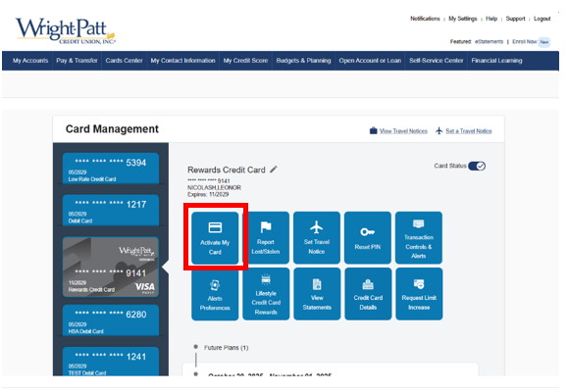Click the Logout link

542,19
